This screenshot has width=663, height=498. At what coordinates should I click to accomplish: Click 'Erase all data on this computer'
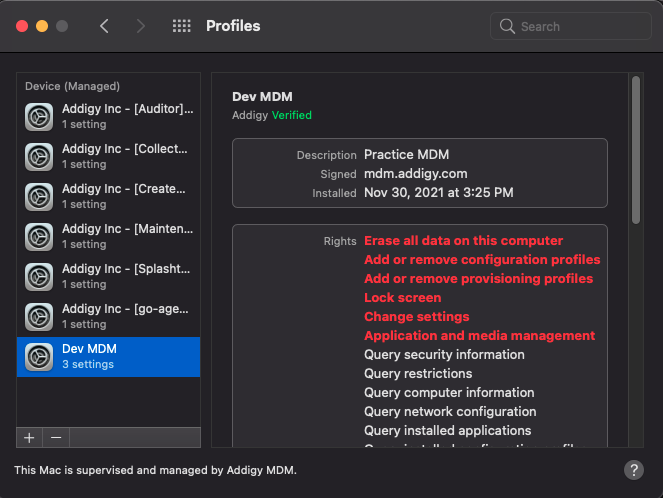click(x=463, y=241)
